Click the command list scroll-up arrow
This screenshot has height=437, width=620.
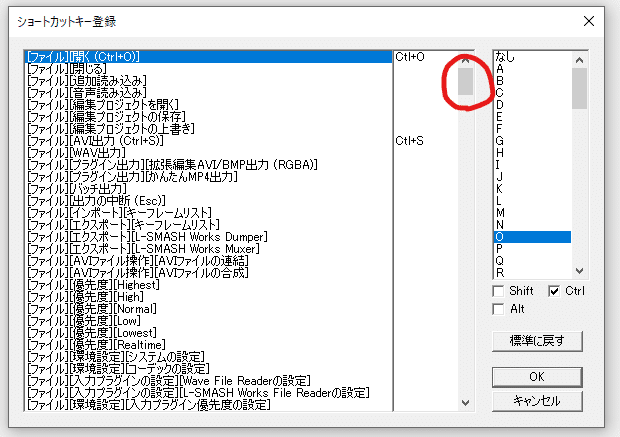pos(465,60)
